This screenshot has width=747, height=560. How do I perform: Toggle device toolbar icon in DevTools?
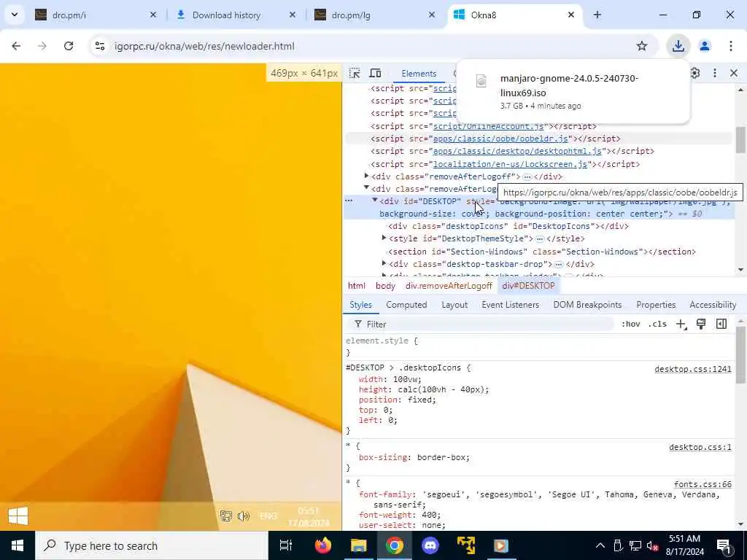pyautogui.click(x=376, y=74)
